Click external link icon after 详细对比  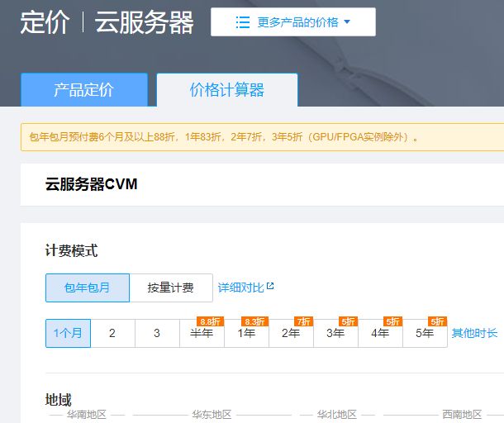click(x=270, y=286)
